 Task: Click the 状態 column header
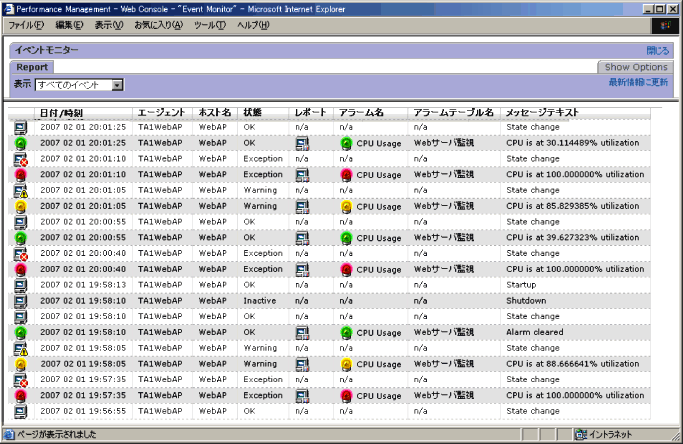pyautogui.click(x=252, y=112)
